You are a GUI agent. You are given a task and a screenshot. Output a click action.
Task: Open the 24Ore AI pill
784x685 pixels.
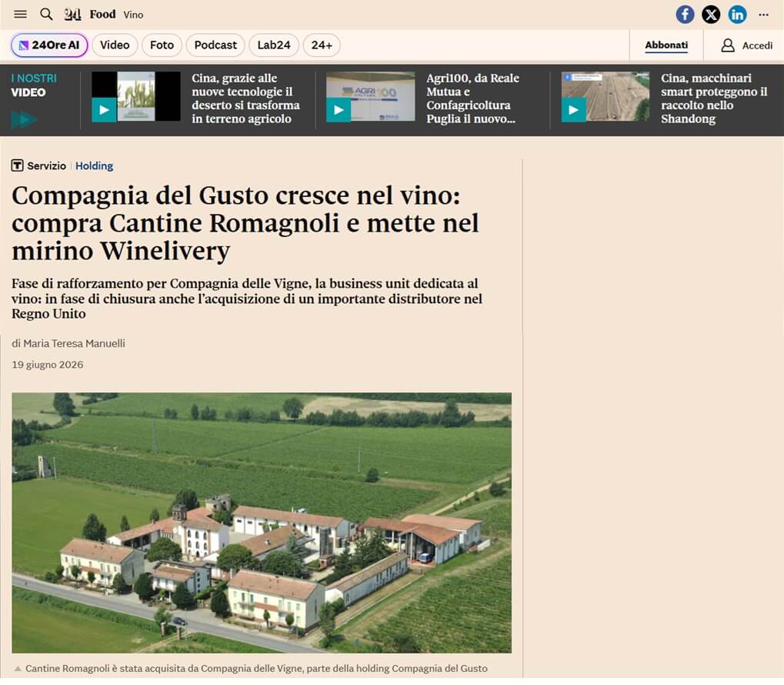(49, 45)
